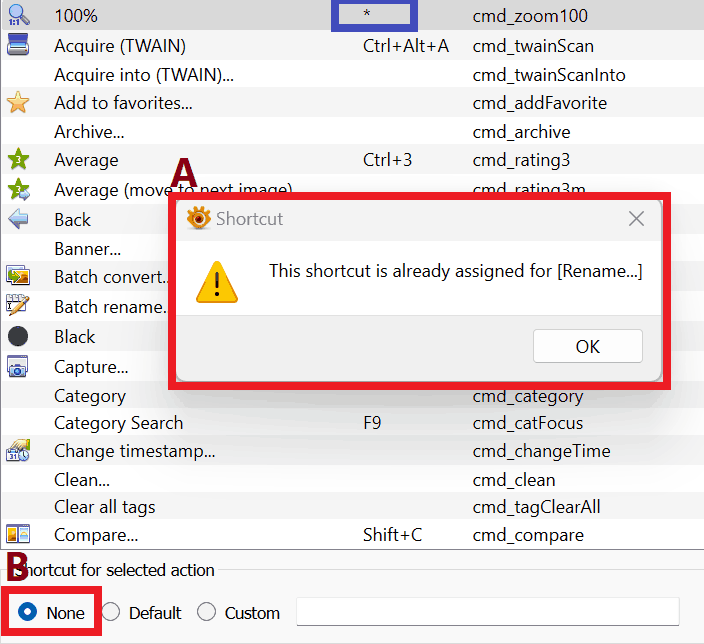Click the Ctrl+Alt+A shortcut cell

coord(406,46)
